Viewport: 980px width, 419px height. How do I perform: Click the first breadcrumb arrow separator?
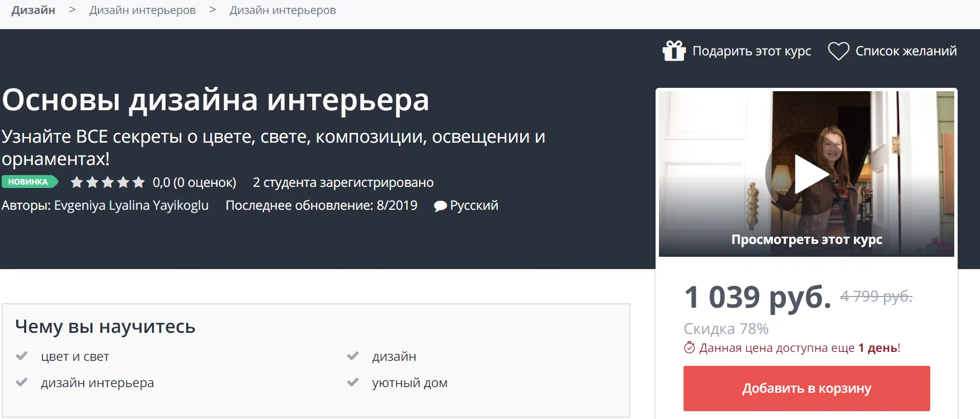[72, 10]
